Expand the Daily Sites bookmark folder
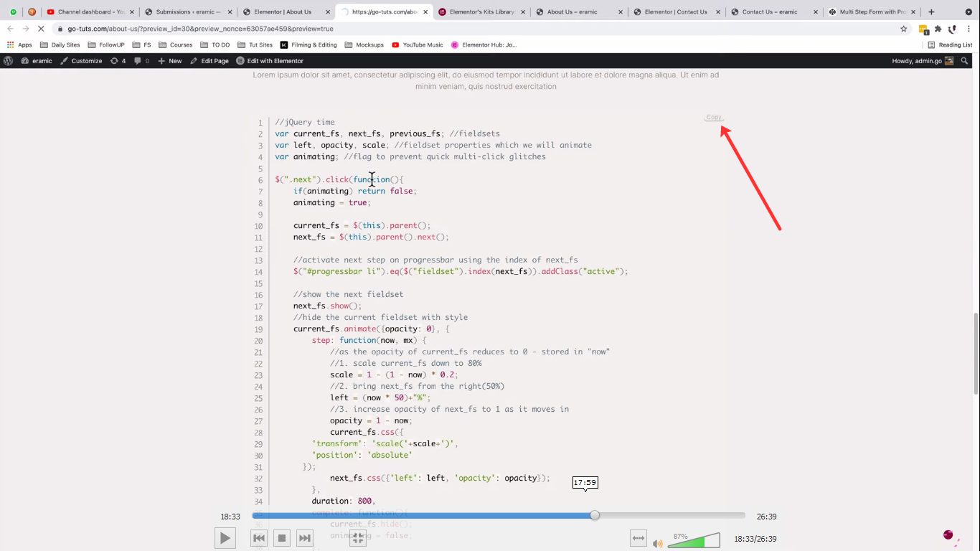This screenshot has width=980, height=551. 60,44
